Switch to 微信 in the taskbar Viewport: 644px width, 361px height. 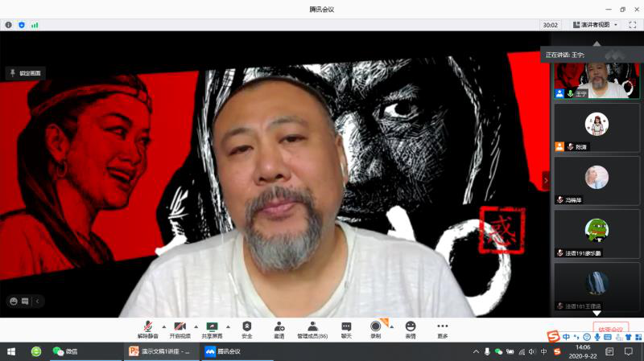65,351
